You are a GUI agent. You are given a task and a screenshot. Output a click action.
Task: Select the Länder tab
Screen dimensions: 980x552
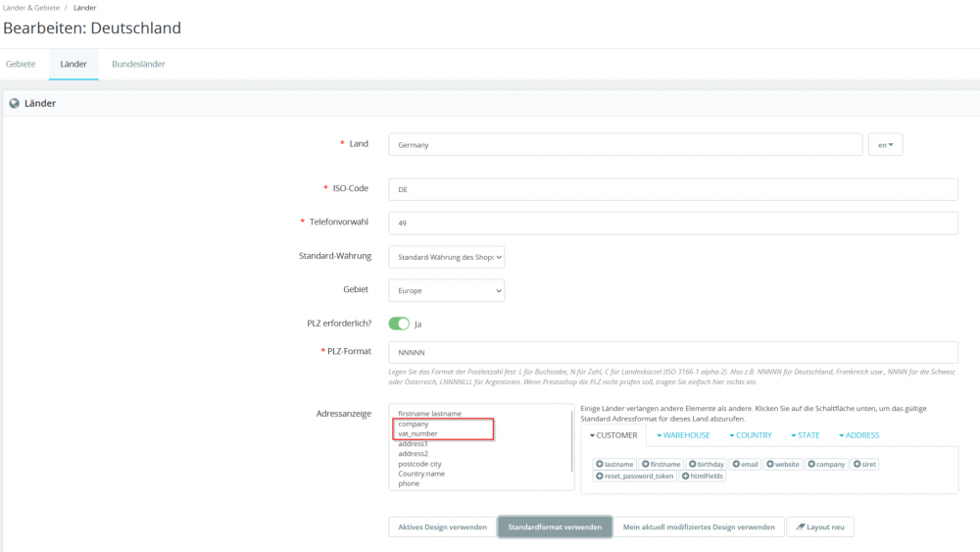pyautogui.click(x=73, y=64)
